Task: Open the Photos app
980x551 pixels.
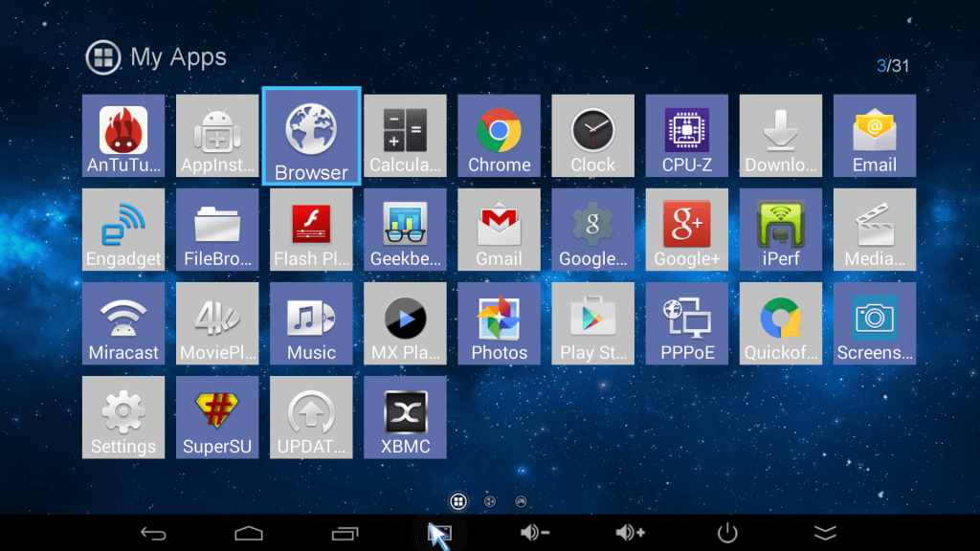Action: (499, 323)
